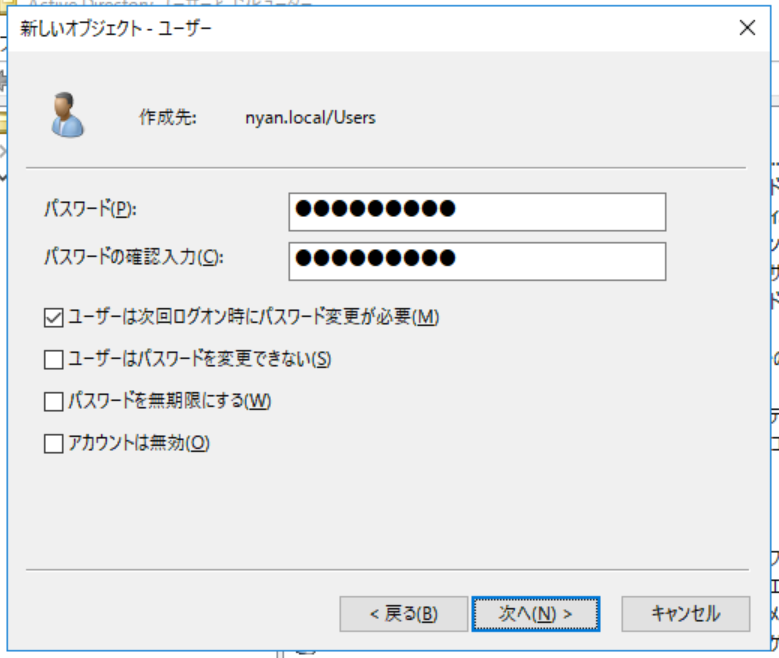Screen dimensions: 779x658
Task: Select the nyan.local/Users path text
Action: 310,118
